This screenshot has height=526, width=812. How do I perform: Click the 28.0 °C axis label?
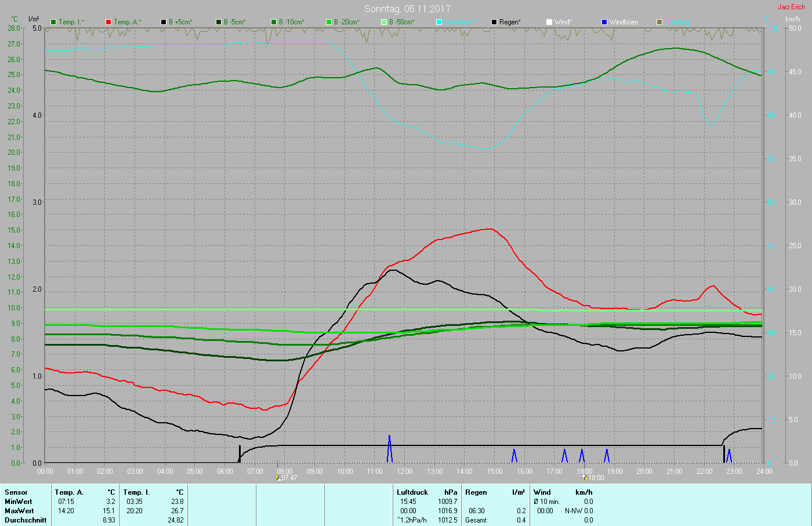(14, 28)
